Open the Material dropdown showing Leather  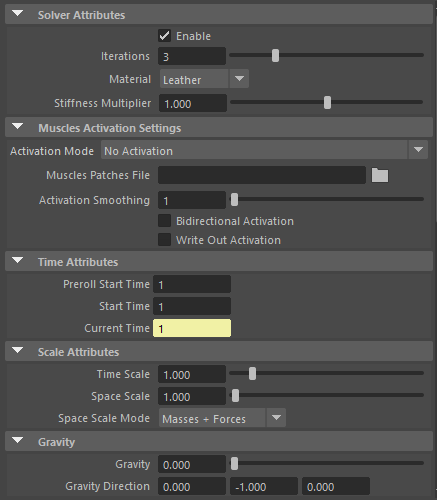(x=204, y=79)
